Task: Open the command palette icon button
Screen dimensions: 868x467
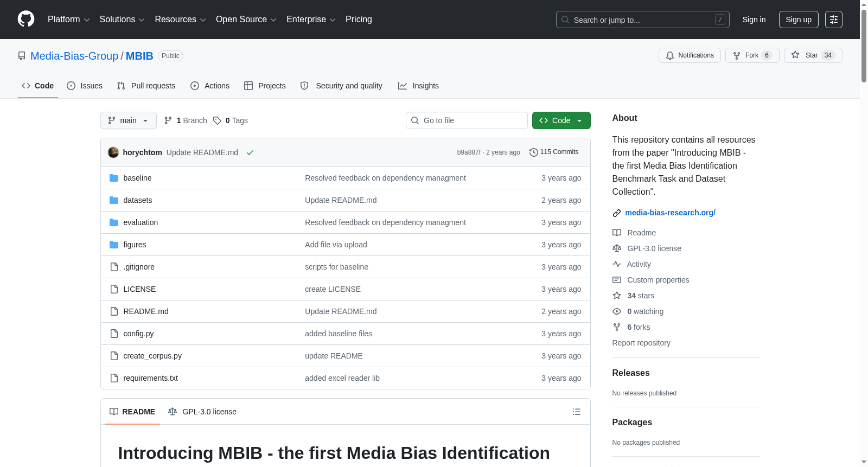Action: [834, 20]
